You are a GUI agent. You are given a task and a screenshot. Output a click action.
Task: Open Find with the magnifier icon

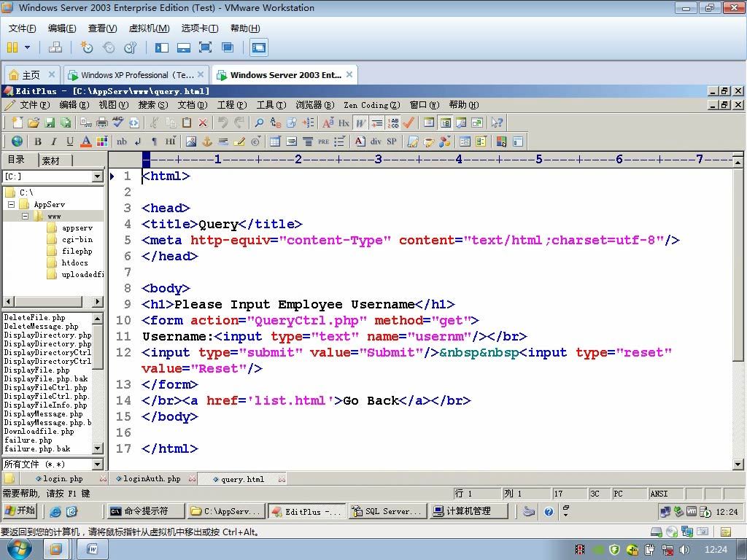point(259,122)
